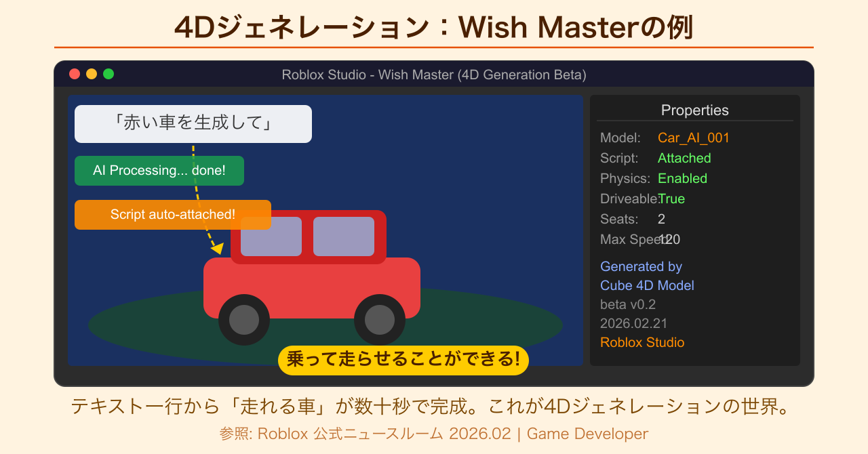Viewport: 868px width, 454px height.
Task: Click the Properties panel header
Action: coord(695,110)
